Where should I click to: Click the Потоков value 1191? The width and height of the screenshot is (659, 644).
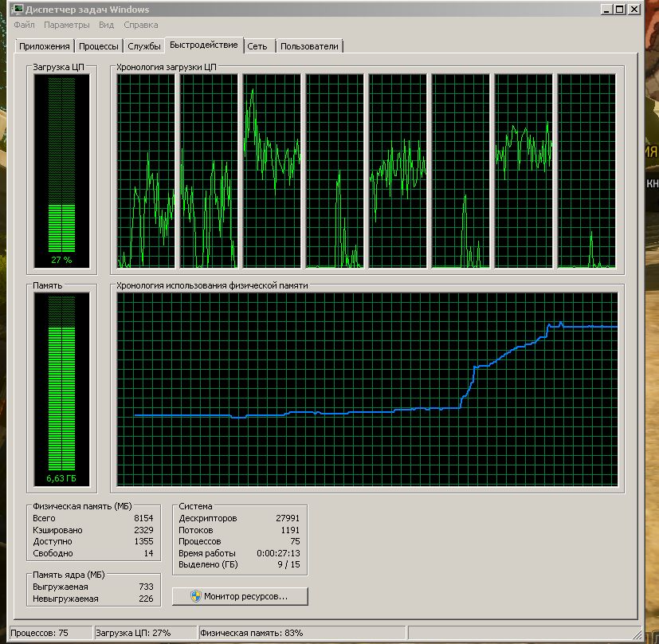pyautogui.click(x=290, y=530)
